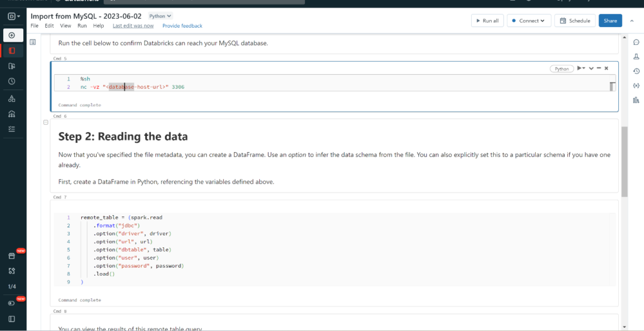Click the blue Share button
Screen dimensions: 644x331
pyautogui.click(x=610, y=21)
